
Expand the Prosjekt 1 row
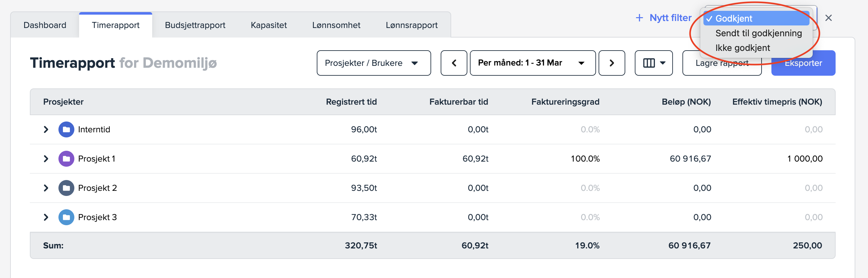(46, 159)
